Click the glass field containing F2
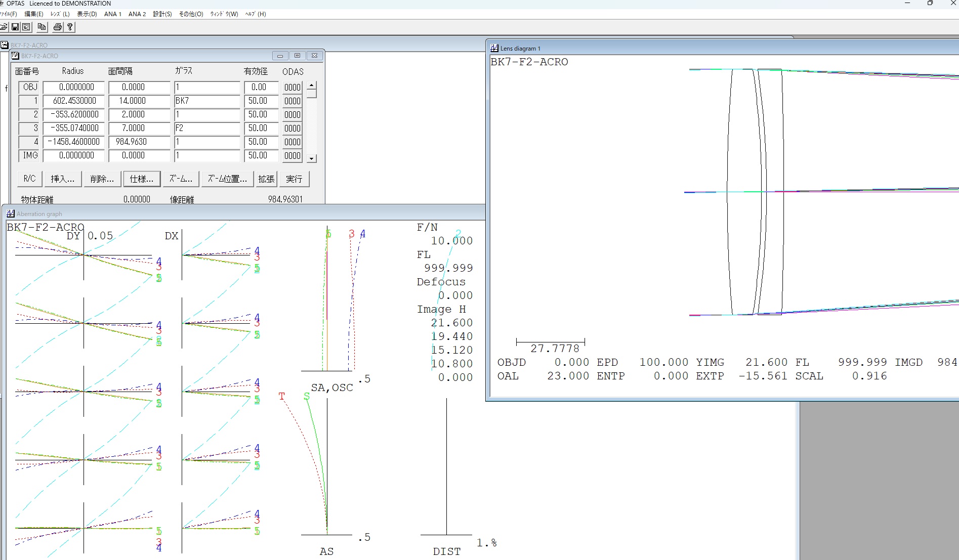Viewport: 959px width, 560px height. click(x=207, y=128)
